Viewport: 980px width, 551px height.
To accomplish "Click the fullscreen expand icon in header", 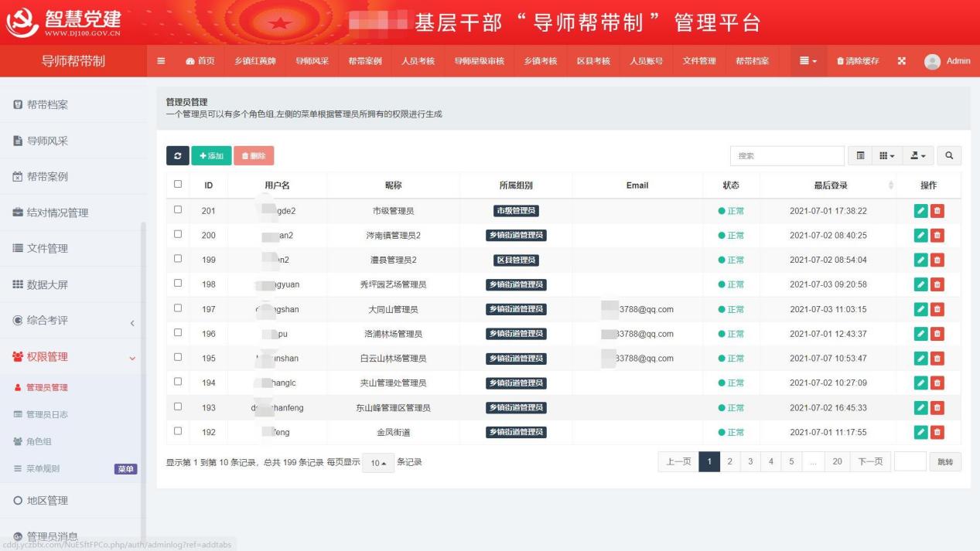I will click(x=902, y=61).
